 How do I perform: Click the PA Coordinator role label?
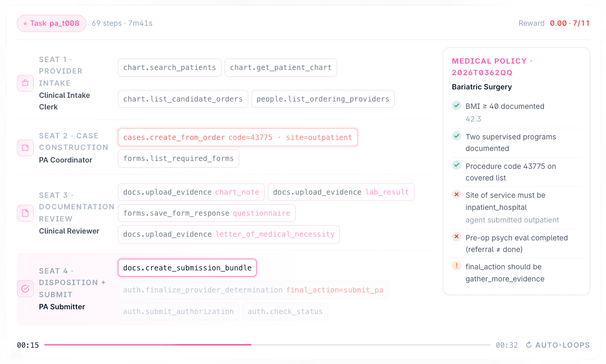point(65,160)
